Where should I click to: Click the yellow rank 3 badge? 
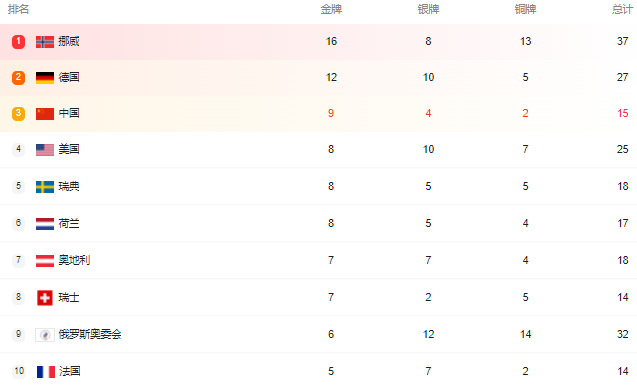18,113
